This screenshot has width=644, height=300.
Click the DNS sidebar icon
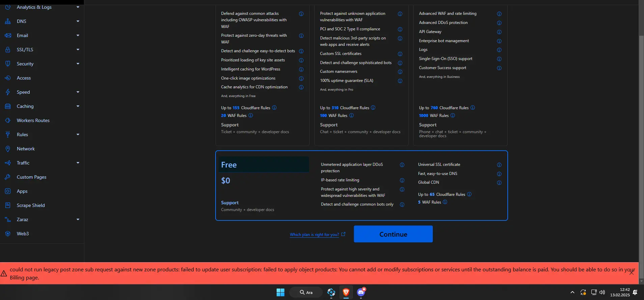pos(8,21)
